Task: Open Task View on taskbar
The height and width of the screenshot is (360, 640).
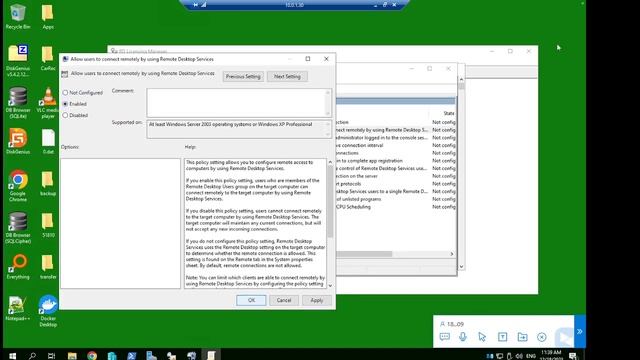Action: tap(51, 356)
